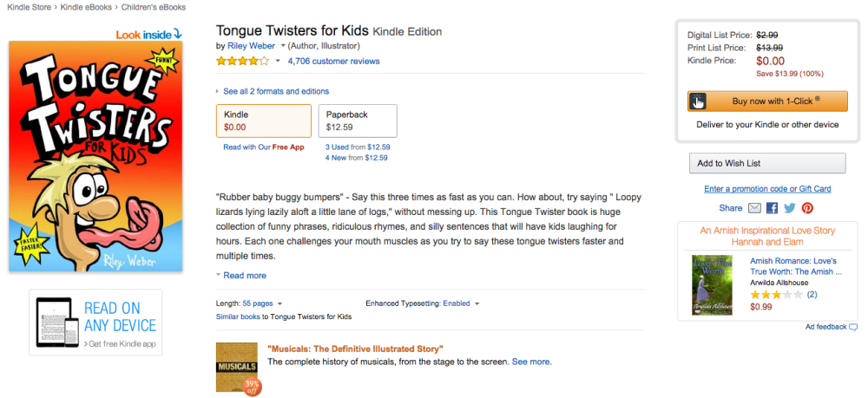The height and width of the screenshot is (398, 868).
Task: Click the Read on Any Device app banner
Action: click(x=95, y=322)
